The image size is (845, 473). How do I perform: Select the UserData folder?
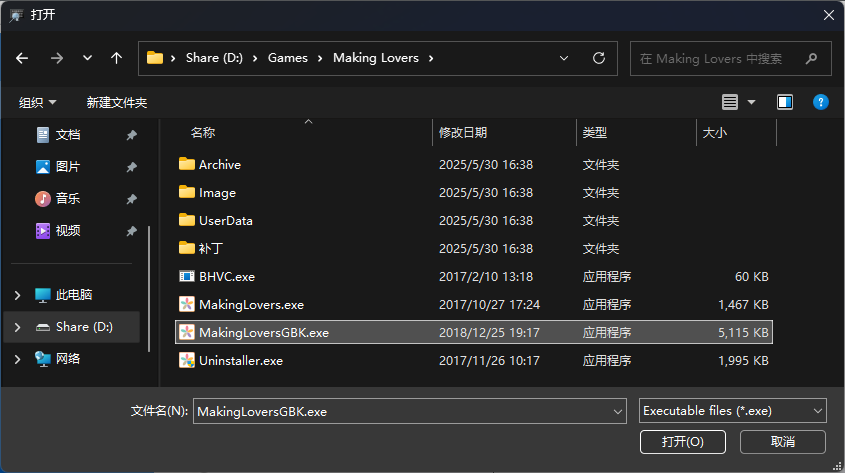[x=225, y=220]
